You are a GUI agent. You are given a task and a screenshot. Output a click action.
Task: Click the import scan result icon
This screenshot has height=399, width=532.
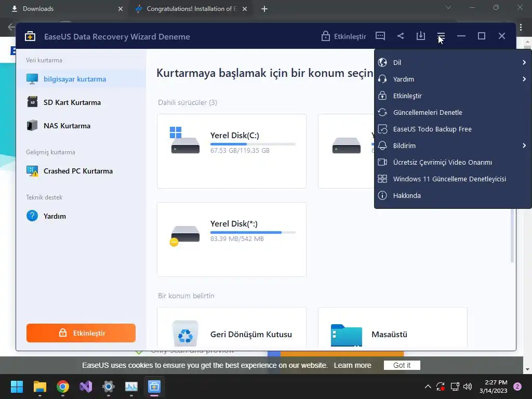[x=421, y=36]
